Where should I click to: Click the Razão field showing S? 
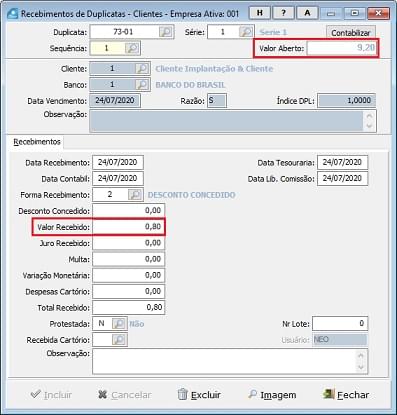click(x=217, y=100)
